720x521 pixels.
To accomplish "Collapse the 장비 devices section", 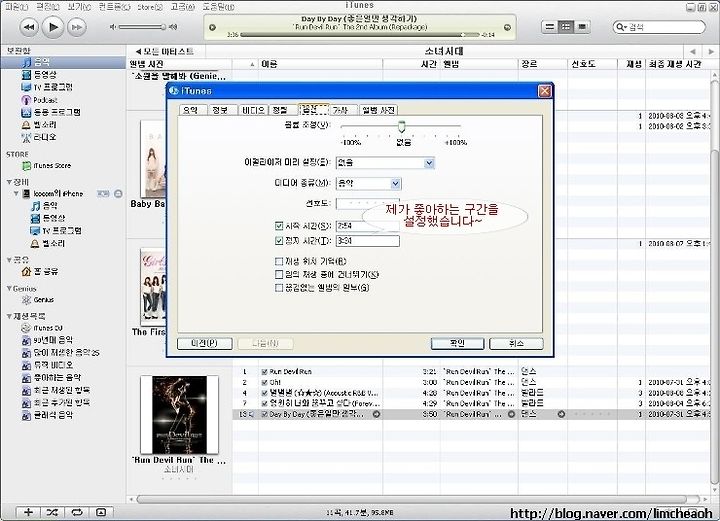I will tap(9, 182).
